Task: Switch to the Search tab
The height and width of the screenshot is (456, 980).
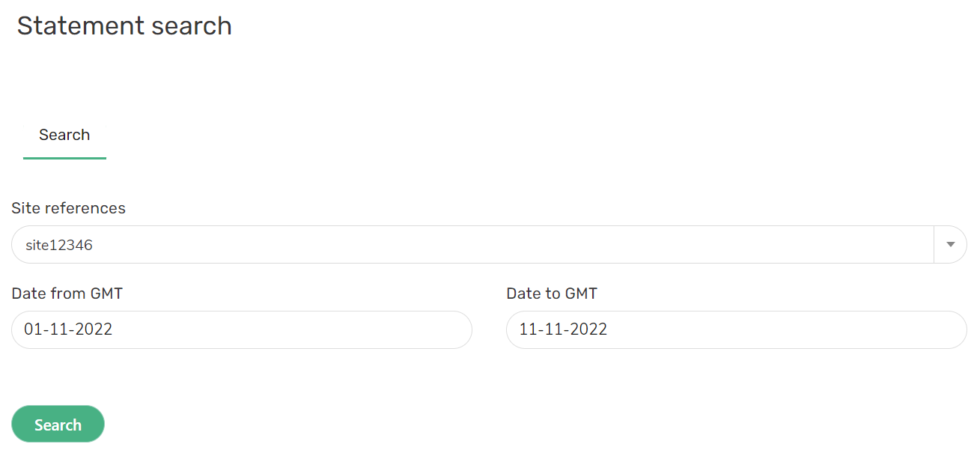Action: pyautogui.click(x=64, y=136)
